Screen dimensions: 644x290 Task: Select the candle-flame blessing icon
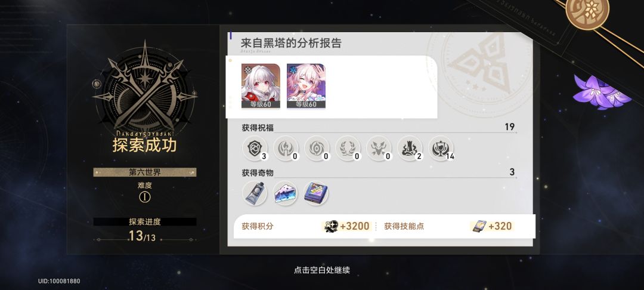286,149
